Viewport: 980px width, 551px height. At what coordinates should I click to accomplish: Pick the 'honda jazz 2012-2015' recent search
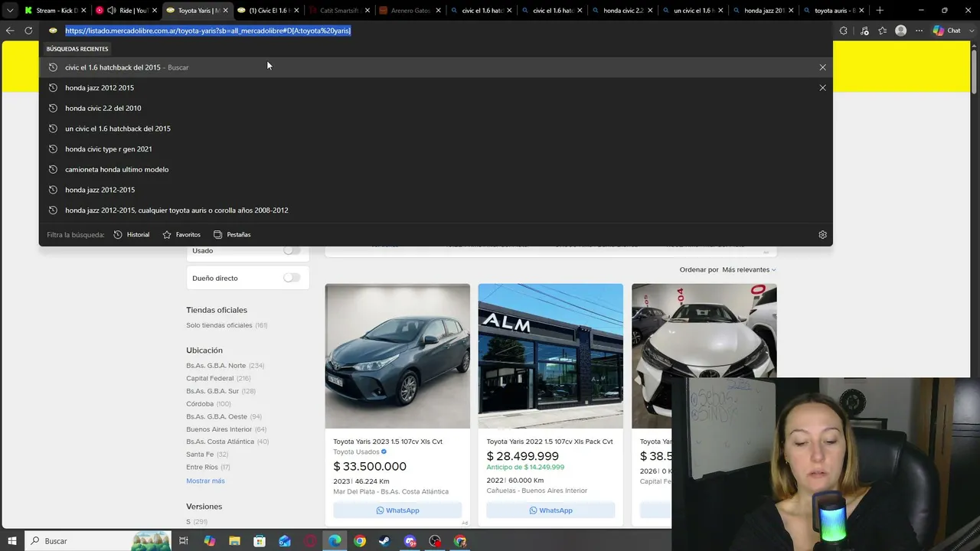pyautogui.click(x=436, y=190)
